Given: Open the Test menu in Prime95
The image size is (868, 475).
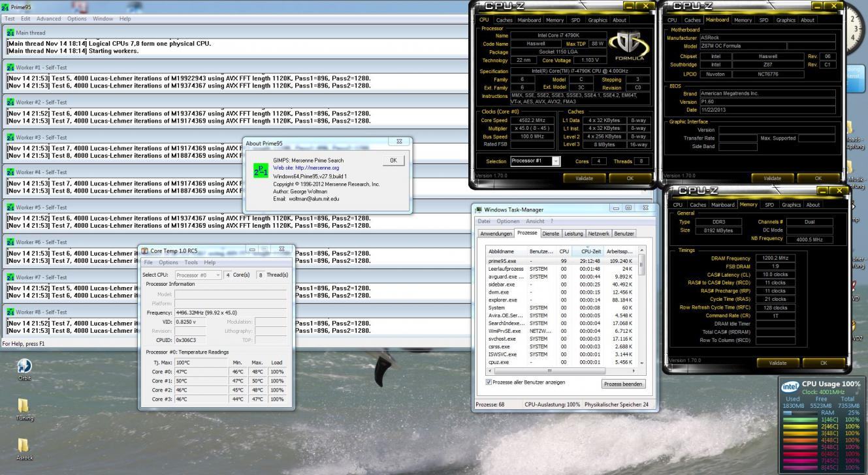Looking at the screenshot, I should pyautogui.click(x=10, y=19).
